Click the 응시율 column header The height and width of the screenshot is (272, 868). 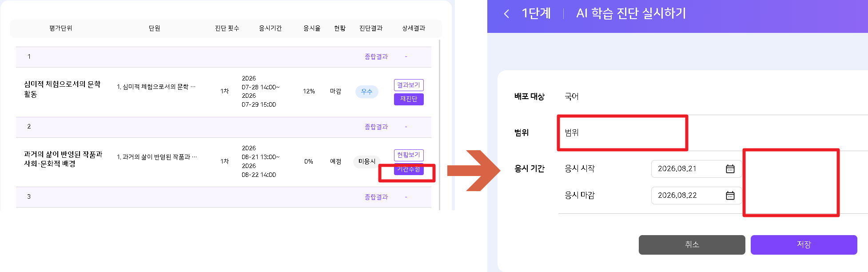point(312,28)
